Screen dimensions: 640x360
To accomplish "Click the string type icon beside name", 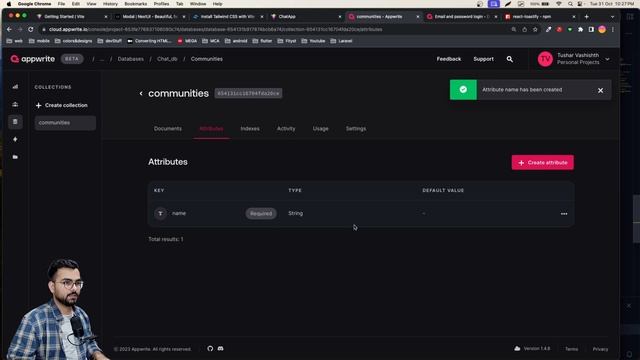I will (160, 213).
